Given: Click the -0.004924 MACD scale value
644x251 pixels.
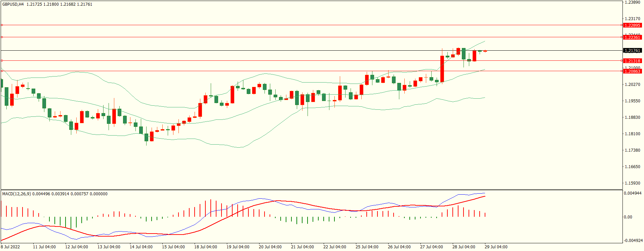Looking at the screenshot, I should [x=633, y=241].
